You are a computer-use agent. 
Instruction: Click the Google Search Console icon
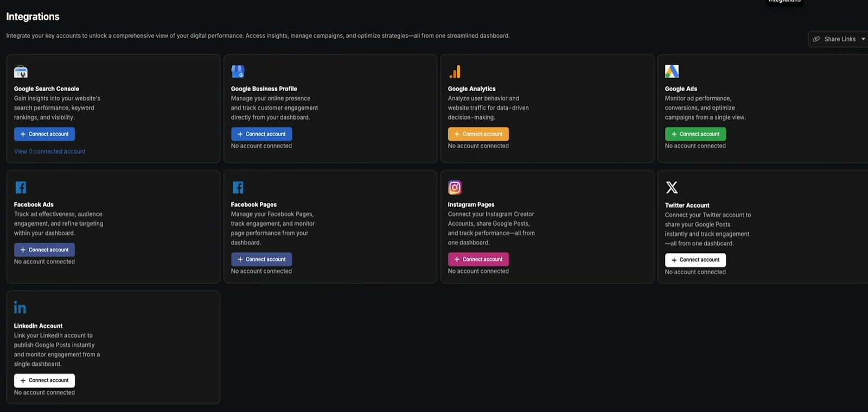click(x=21, y=72)
